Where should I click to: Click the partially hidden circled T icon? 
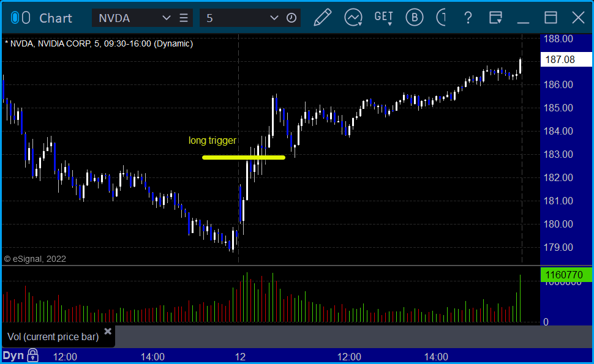pyautogui.click(x=441, y=17)
